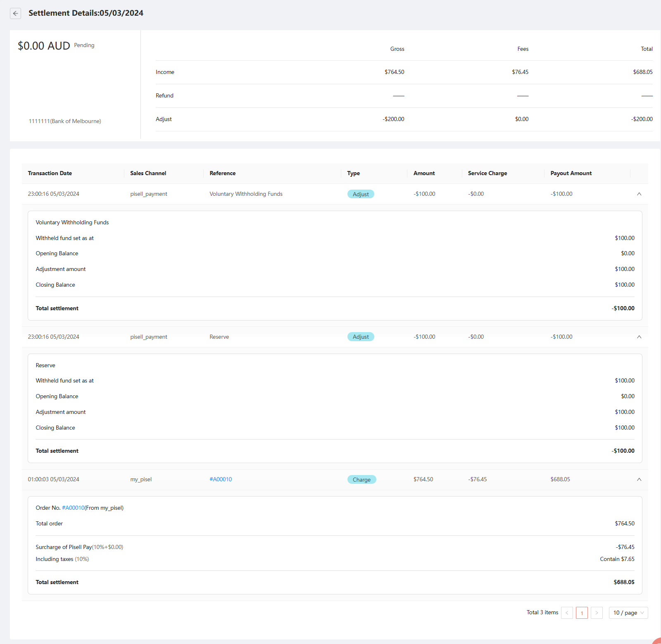
Task: Click Total settlement value $688.05
Action: click(624, 582)
